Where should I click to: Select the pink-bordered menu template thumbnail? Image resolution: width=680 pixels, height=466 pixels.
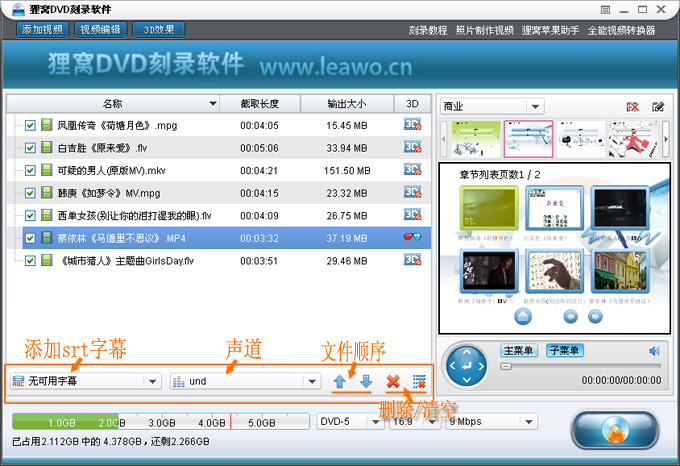[528, 139]
